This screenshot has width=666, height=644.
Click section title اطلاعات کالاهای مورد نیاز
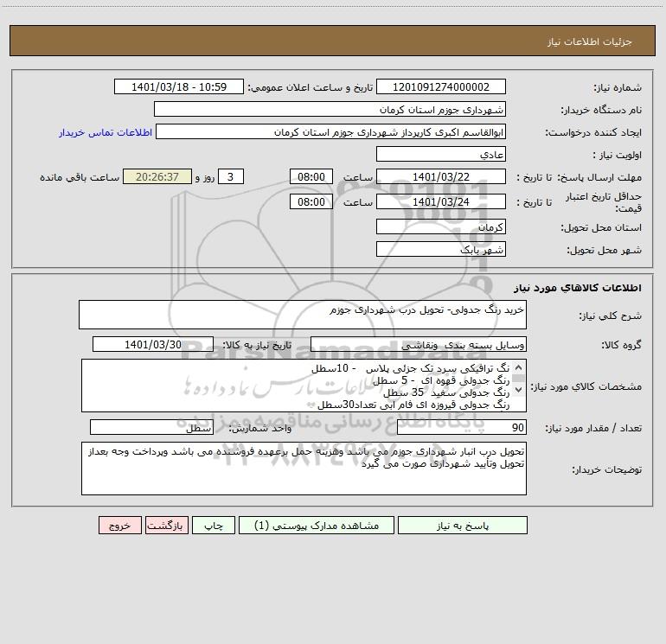pos(577,288)
